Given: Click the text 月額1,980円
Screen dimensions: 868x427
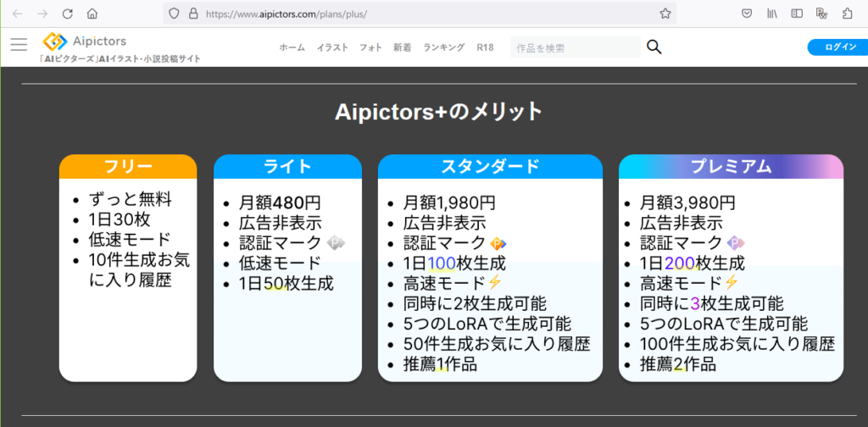Looking at the screenshot, I should point(449,203).
